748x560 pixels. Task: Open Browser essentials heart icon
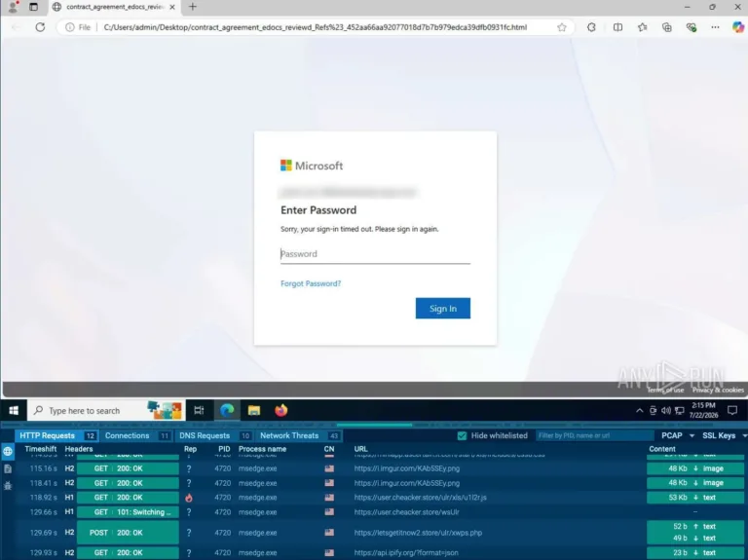coord(692,27)
